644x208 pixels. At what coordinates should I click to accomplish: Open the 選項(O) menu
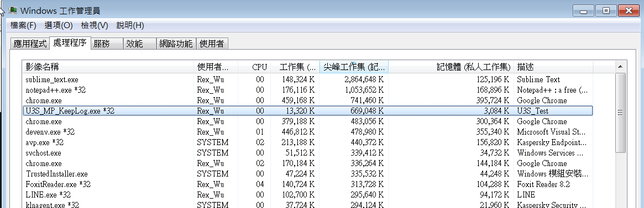tap(59, 25)
